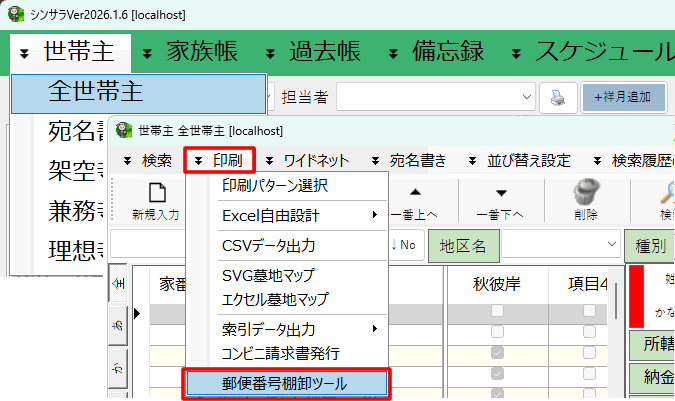
Task: Open the 担当者 dropdown list
Action: [x=528, y=97]
